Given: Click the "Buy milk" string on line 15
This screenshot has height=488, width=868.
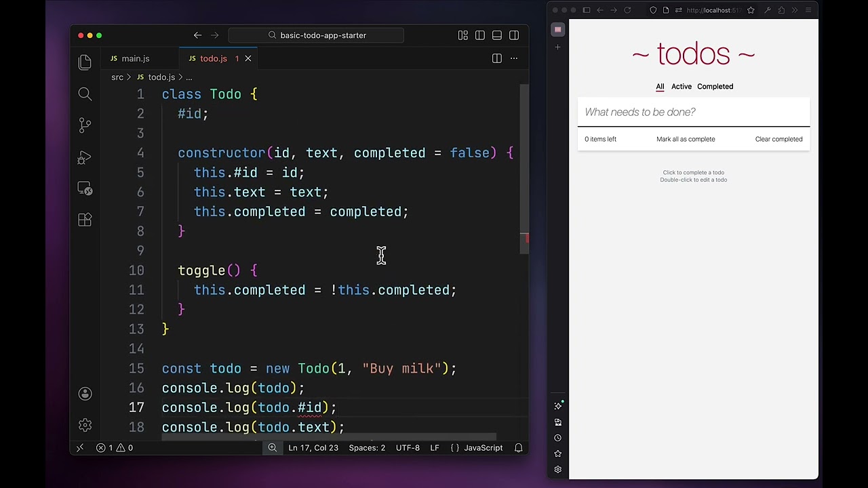Looking at the screenshot, I should tap(401, 368).
